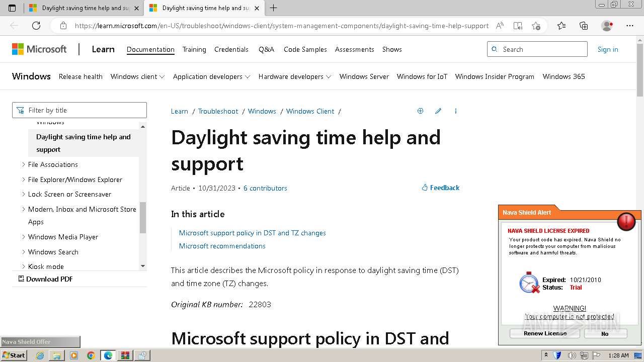Go to Code Samples
The height and width of the screenshot is (362, 644).
click(305, 49)
